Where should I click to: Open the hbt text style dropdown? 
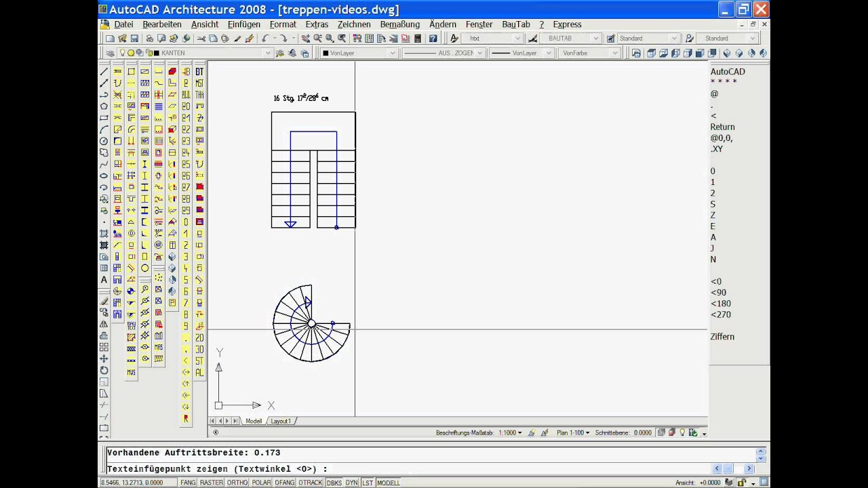[518, 39]
